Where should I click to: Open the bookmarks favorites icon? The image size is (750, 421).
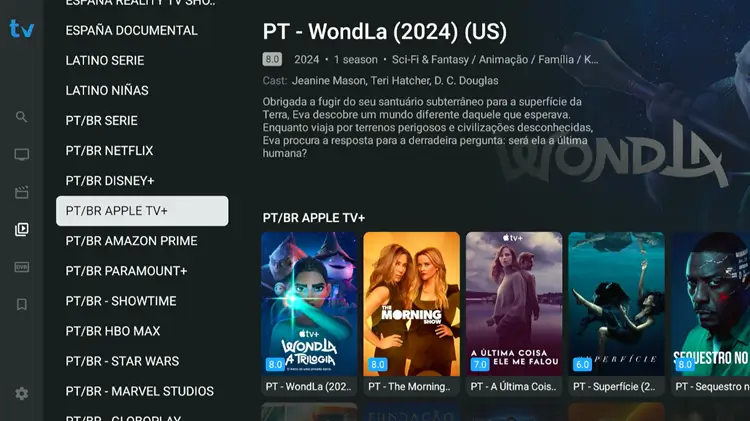pyautogui.click(x=22, y=304)
